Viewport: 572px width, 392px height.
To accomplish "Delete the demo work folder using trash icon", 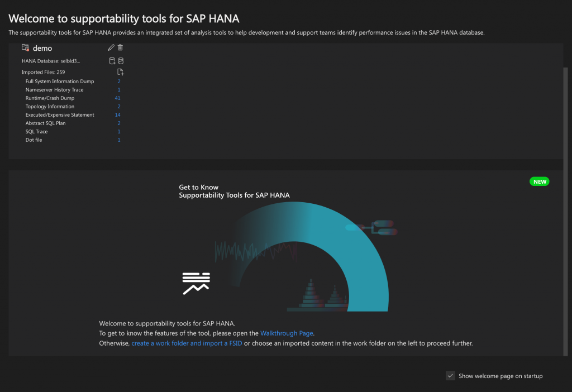I will (x=120, y=47).
